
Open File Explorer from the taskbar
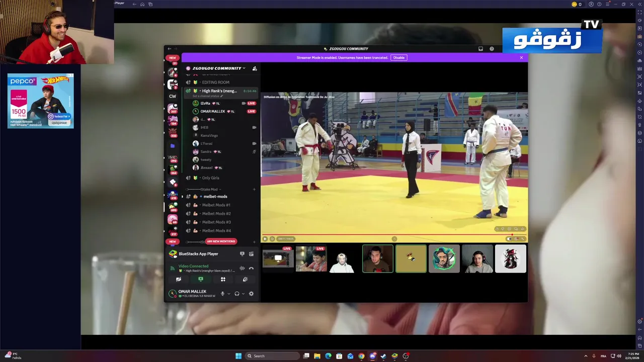(x=317, y=356)
